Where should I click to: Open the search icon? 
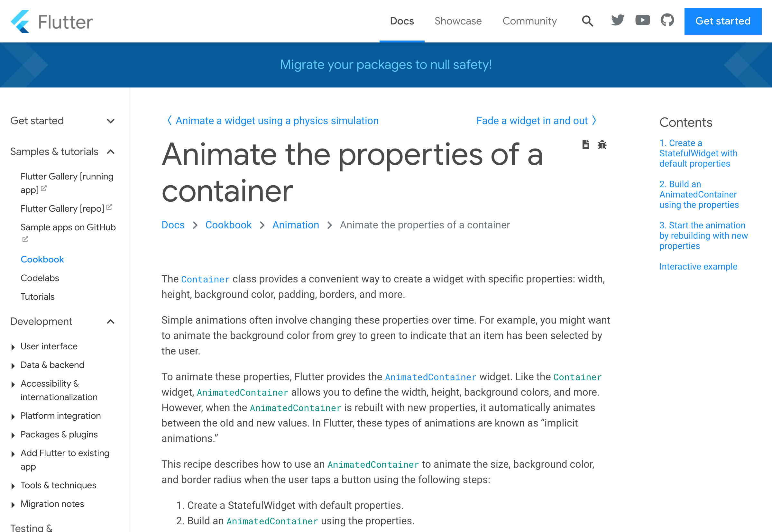coord(587,21)
